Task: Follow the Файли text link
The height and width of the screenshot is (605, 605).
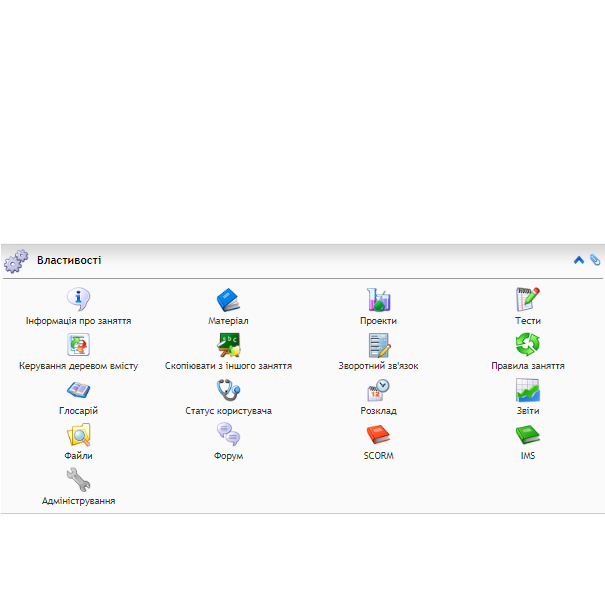Action: (x=78, y=456)
